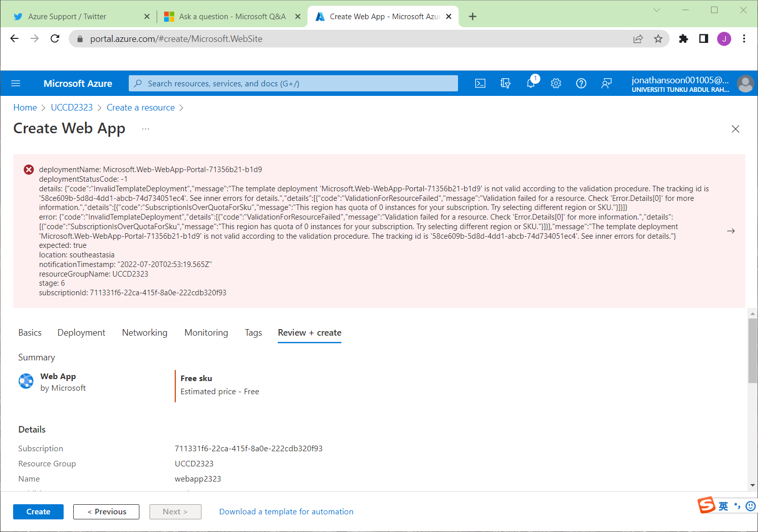Open the ellipsis next to Create Web App

(x=145, y=129)
